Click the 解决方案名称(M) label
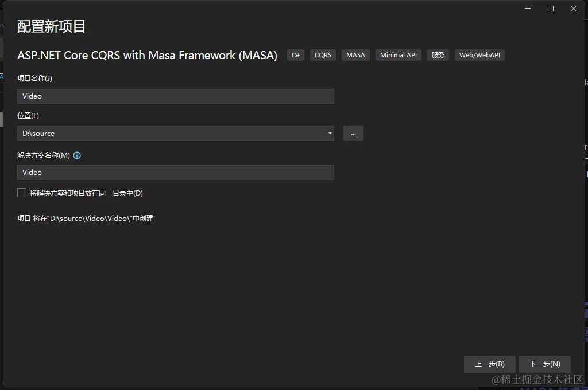The image size is (588, 390). click(x=44, y=155)
